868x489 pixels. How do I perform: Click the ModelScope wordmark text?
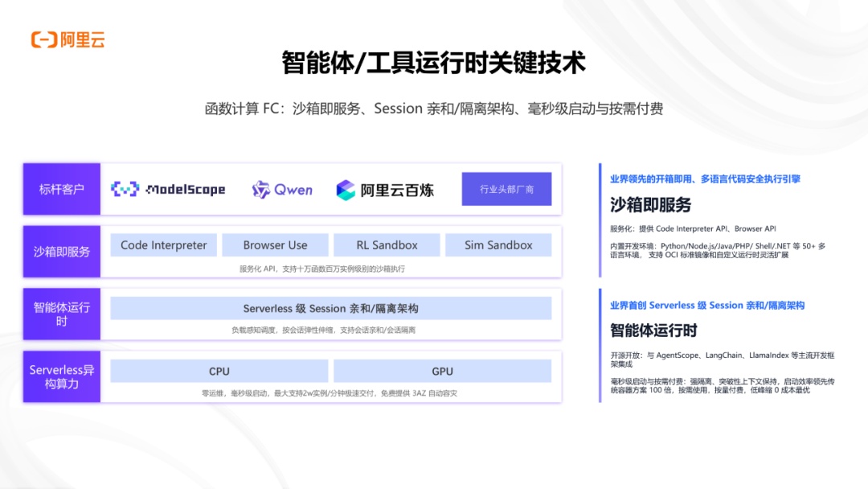pyautogui.click(x=186, y=189)
